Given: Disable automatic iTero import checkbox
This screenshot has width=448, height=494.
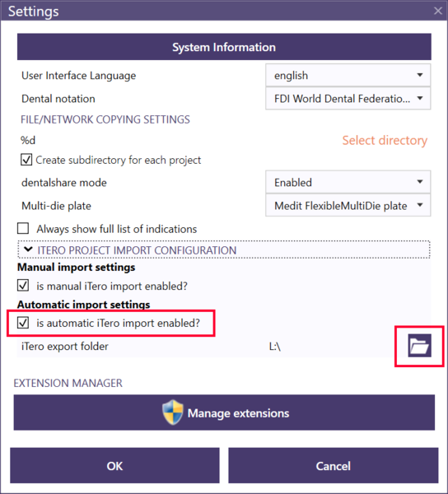Looking at the screenshot, I should (x=23, y=323).
